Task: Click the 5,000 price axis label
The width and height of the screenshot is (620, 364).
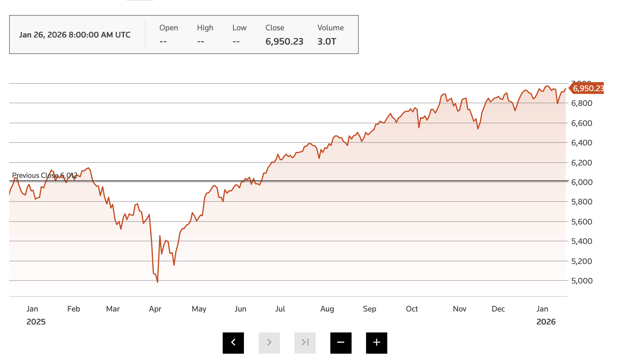Action: [581, 281]
